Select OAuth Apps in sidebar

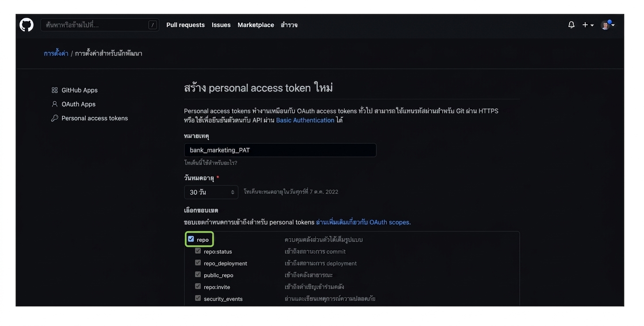78,104
